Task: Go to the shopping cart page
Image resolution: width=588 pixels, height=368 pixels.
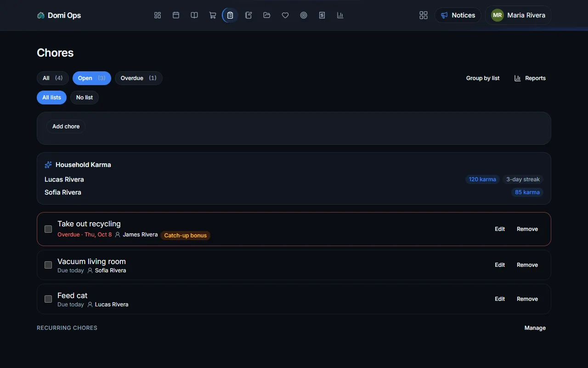Action: point(213,15)
